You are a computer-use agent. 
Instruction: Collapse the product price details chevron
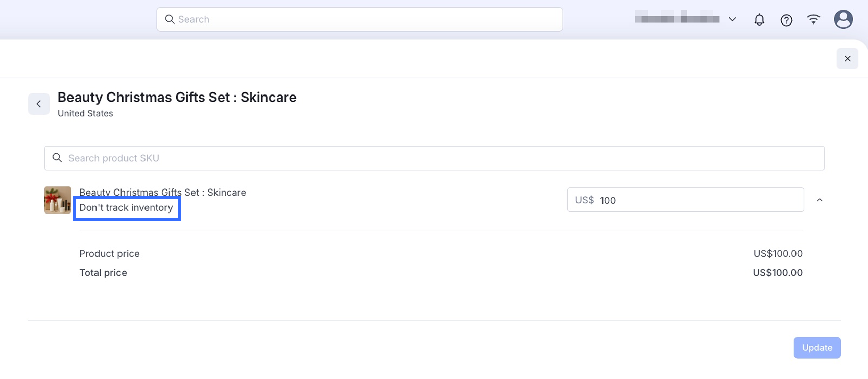pyautogui.click(x=819, y=200)
